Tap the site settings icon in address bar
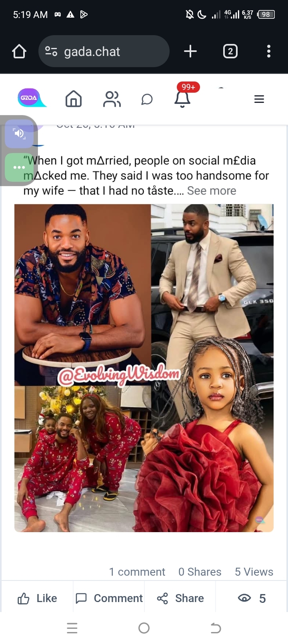 pos(51,51)
